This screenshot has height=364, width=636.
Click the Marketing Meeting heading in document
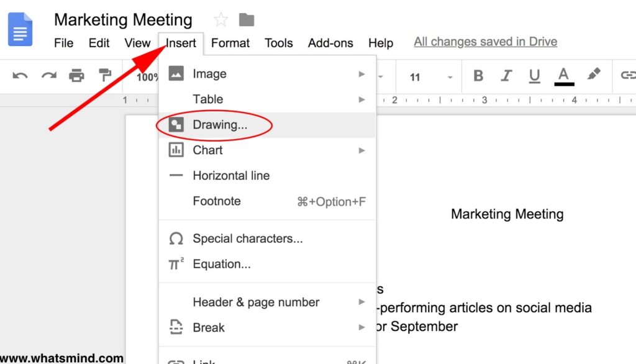[x=507, y=214]
